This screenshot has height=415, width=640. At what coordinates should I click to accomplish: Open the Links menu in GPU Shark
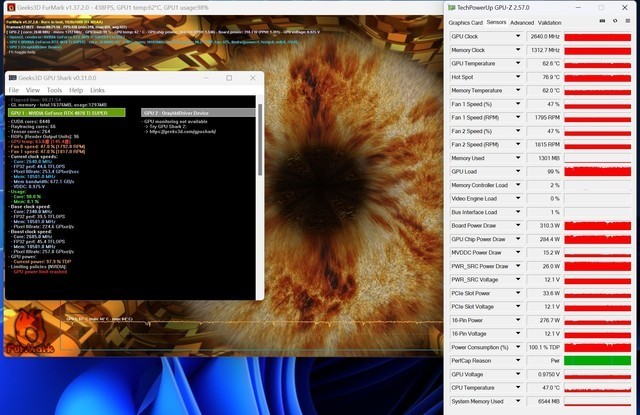[98, 90]
